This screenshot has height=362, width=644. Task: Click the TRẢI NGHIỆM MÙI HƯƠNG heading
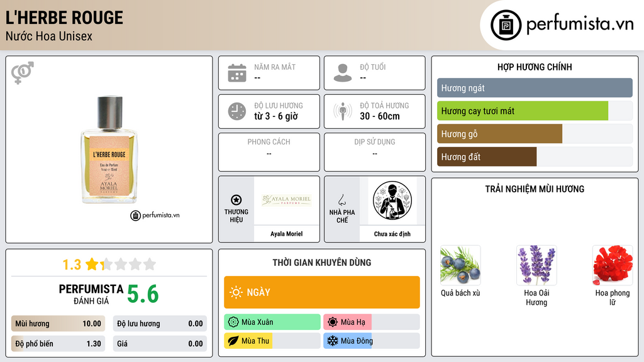(535, 189)
